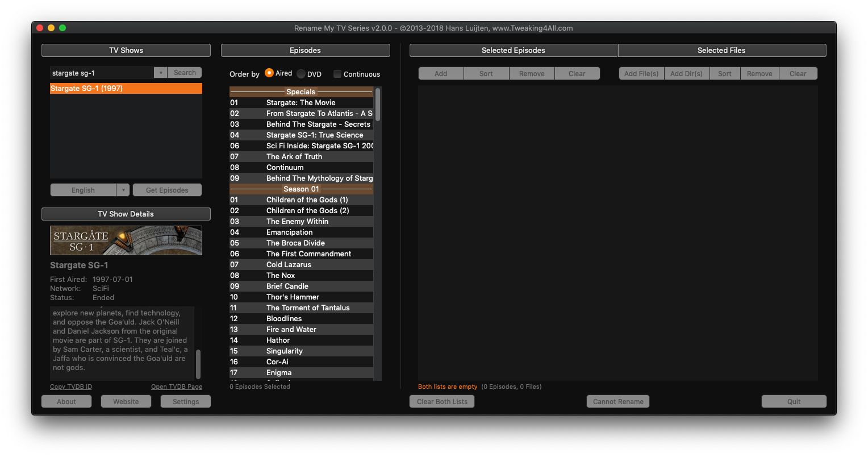Select episode Singularity
This screenshot has height=457, width=868.
point(301,351)
